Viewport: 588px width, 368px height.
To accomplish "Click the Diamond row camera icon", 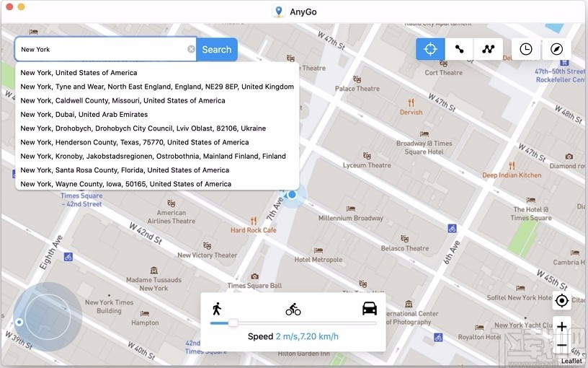I will coord(569,156).
